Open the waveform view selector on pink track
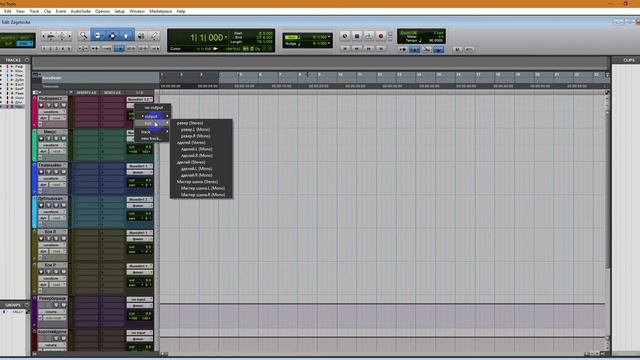This screenshot has width=640, height=360. click(x=52, y=112)
